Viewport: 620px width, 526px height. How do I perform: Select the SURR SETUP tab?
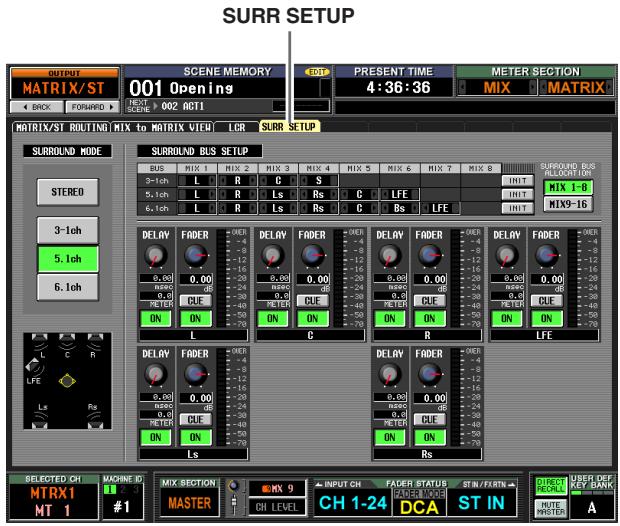tap(289, 127)
